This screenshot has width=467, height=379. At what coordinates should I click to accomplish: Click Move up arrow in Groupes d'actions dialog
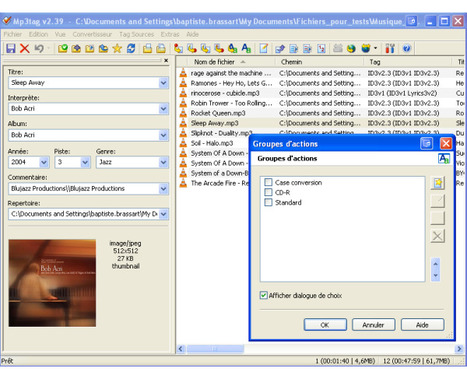coord(435,264)
